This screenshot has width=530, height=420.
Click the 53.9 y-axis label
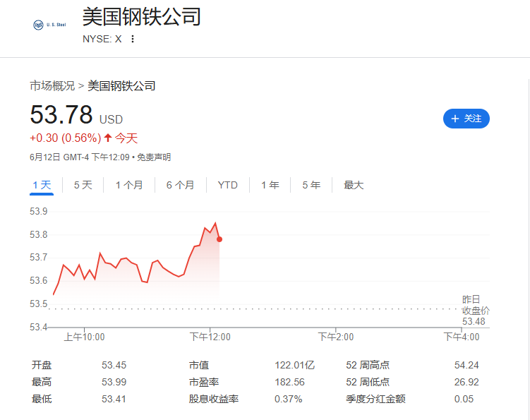[x=39, y=211]
